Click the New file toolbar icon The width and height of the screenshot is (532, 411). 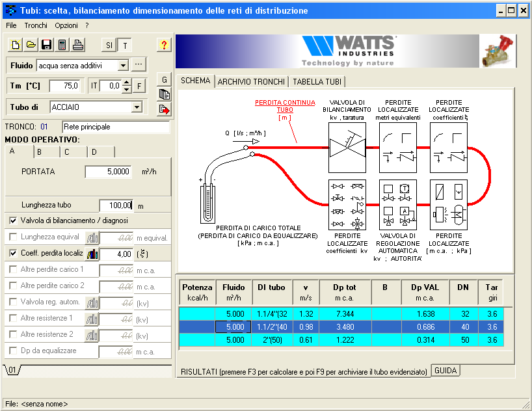(16, 45)
